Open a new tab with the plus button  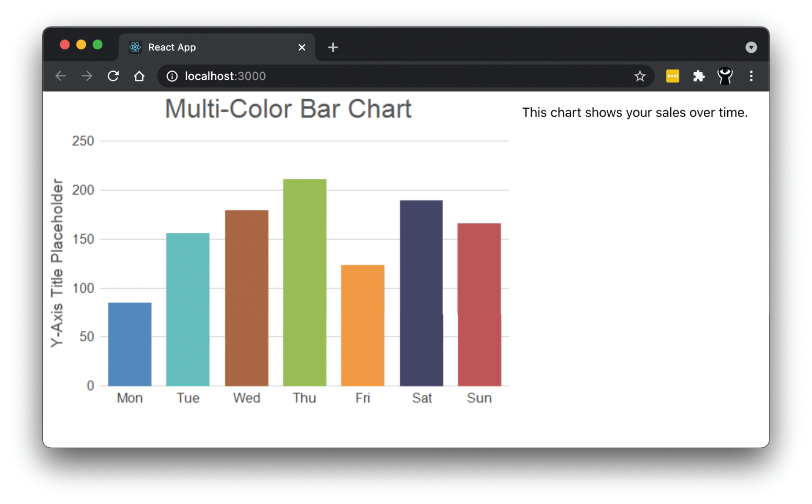pos(333,47)
